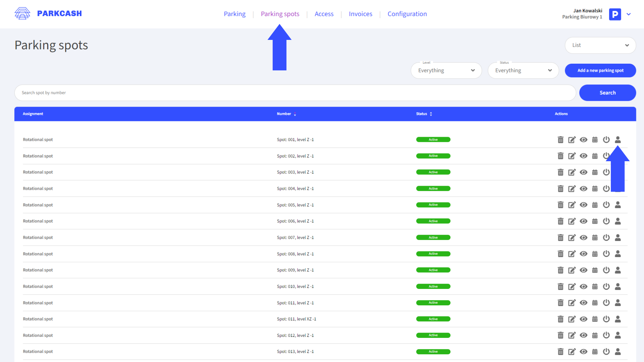Switch to the Invoices tab

[361, 14]
